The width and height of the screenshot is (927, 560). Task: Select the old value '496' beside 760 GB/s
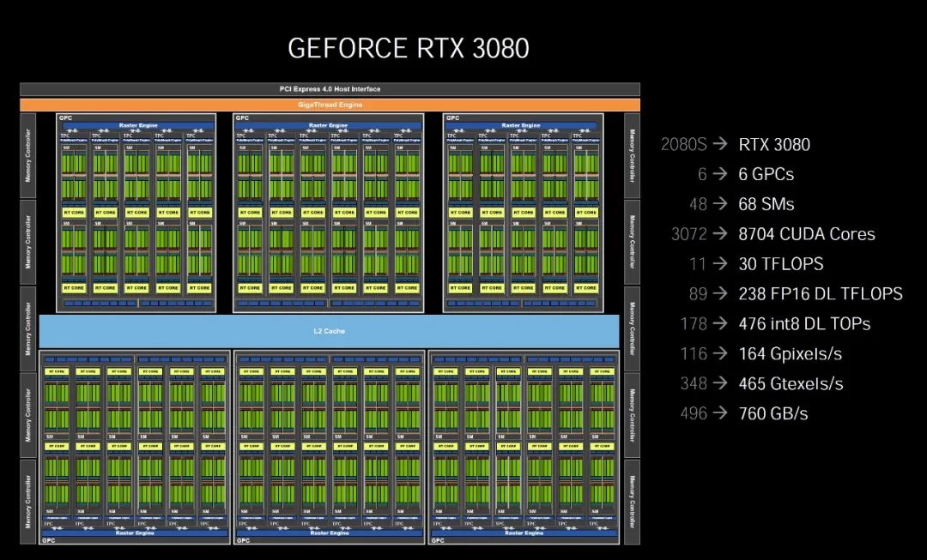tap(694, 413)
